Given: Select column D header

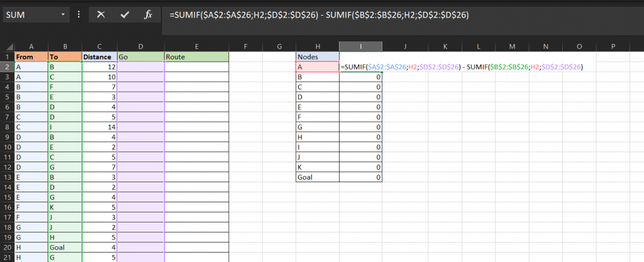Looking at the screenshot, I should click(140, 46).
